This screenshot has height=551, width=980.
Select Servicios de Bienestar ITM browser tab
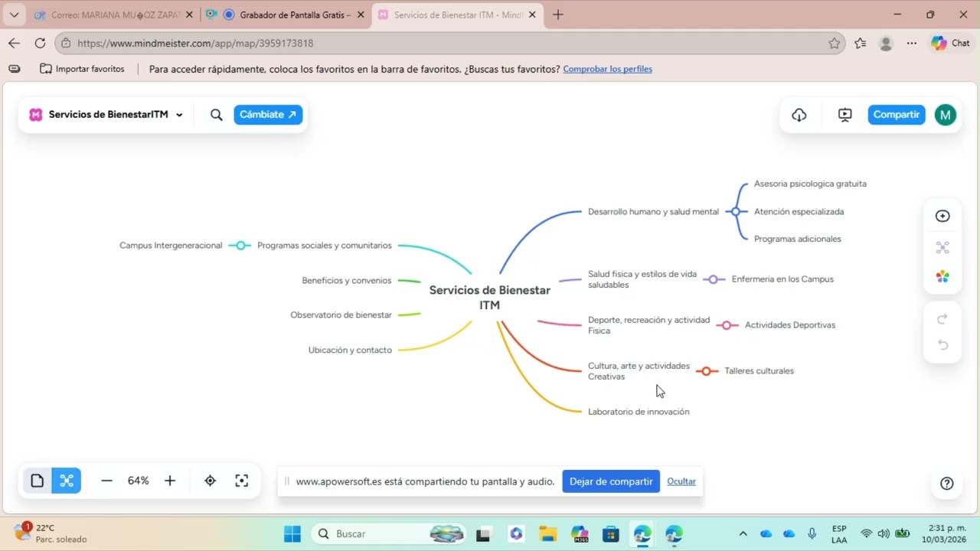coord(457,15)
